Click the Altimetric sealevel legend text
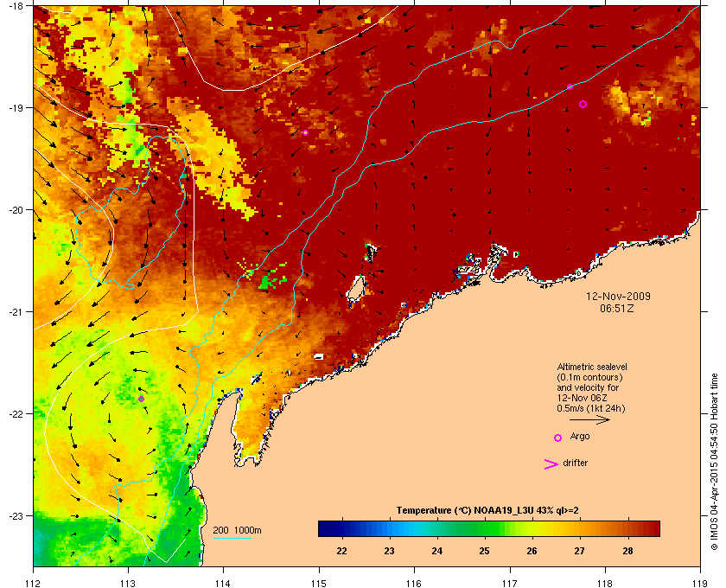This screenshot has height=588, width=726. [592, 367]
